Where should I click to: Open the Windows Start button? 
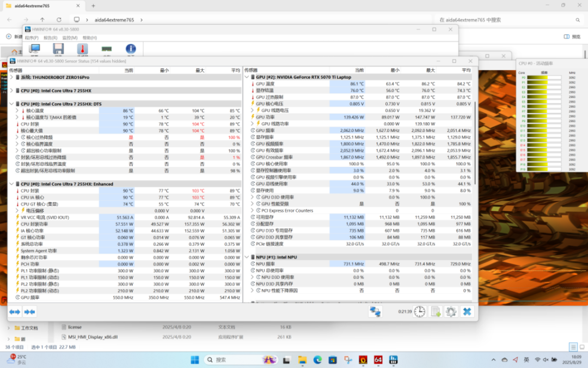(x=194, y=360)
